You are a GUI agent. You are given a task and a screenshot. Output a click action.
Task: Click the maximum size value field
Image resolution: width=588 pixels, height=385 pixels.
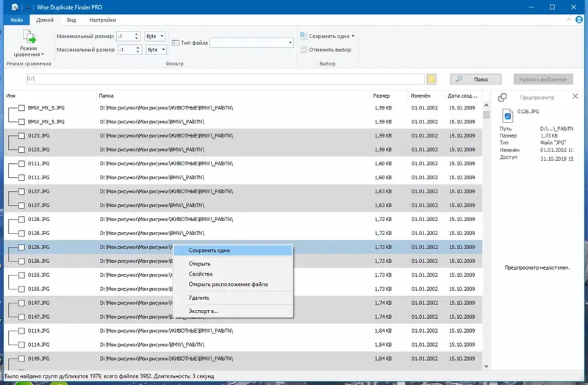pyautogui.click(x=126, y=50)
